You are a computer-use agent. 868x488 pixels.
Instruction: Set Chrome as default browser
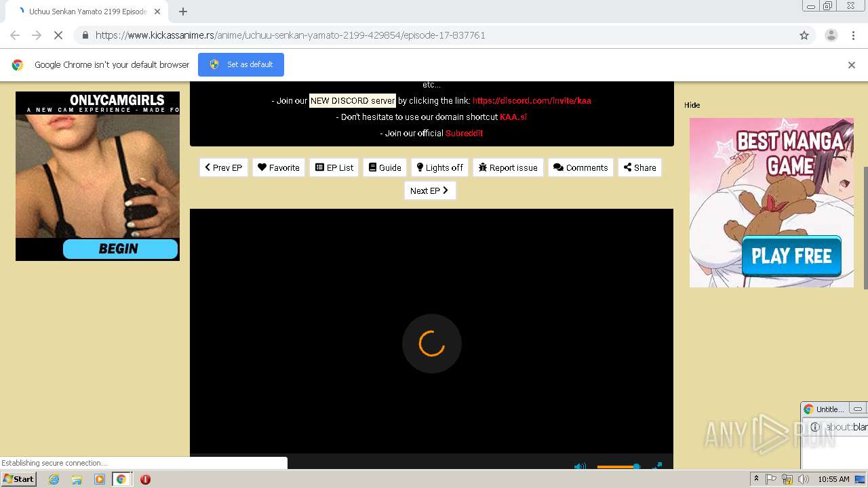pyautogui.click(x=241, y=64)
